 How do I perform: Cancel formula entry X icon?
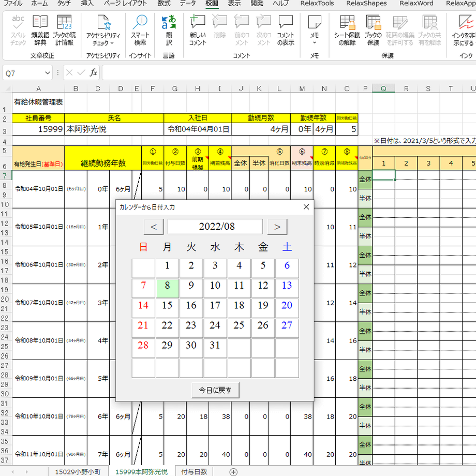pyautogui.click(x=69, y=73)
